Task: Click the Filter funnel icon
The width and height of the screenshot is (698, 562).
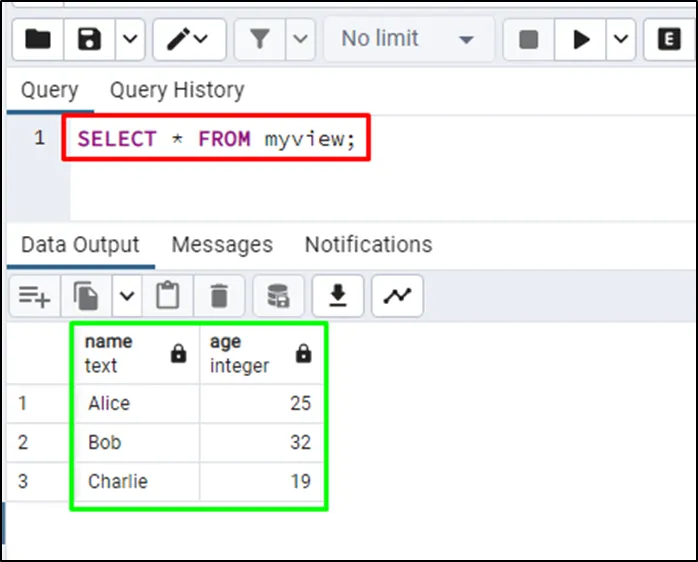Action: click(x=260, y=40)
